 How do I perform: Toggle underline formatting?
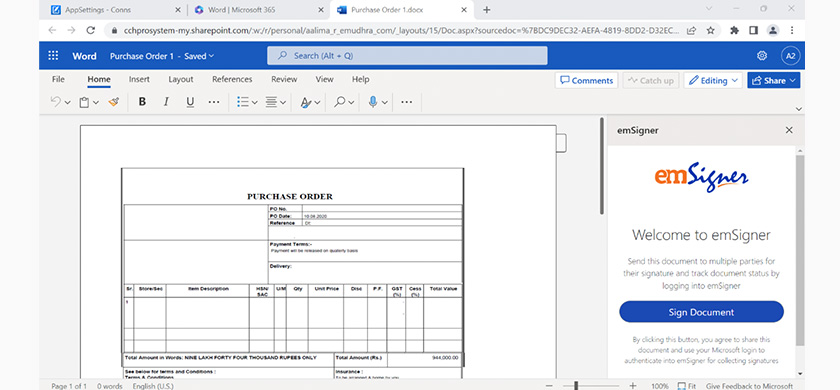(x=190, y=102)
